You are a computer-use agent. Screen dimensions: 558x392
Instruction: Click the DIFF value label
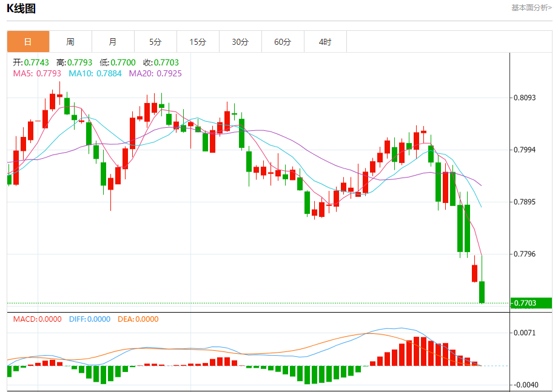(89, 319)
